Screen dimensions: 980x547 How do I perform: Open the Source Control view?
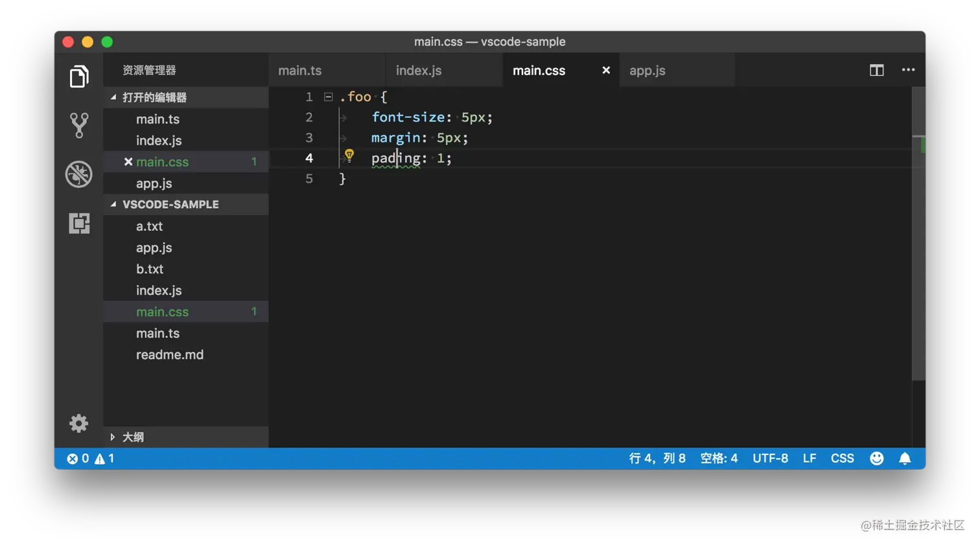[79, 125]
